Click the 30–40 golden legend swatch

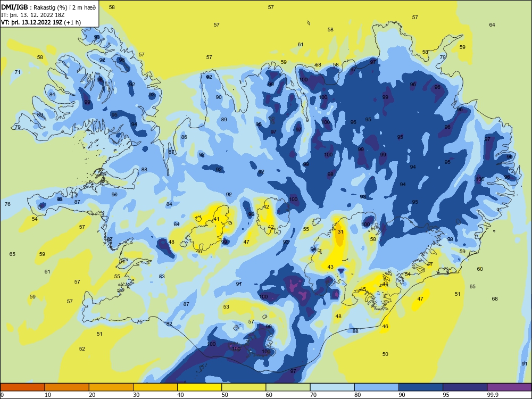tap(155, 387)
